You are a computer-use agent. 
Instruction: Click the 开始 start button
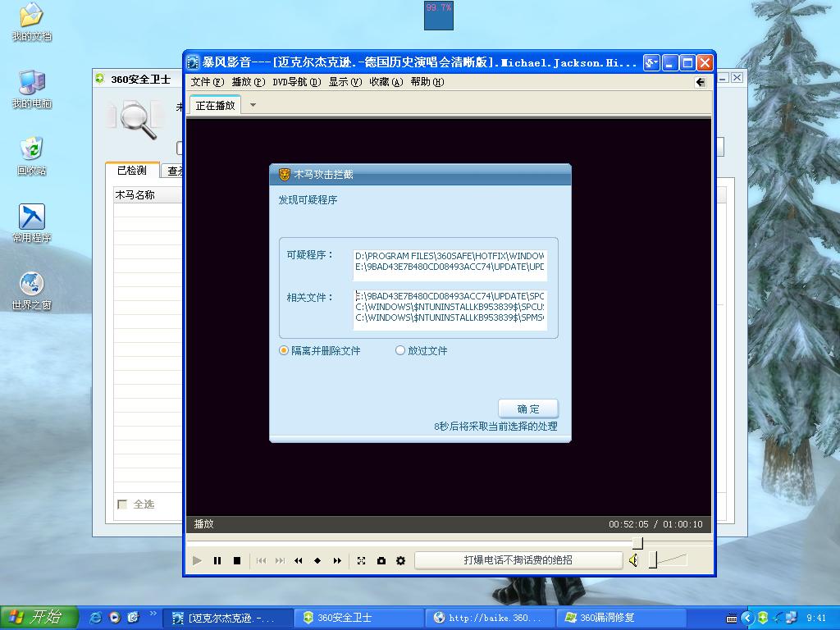tap(39, 618)
